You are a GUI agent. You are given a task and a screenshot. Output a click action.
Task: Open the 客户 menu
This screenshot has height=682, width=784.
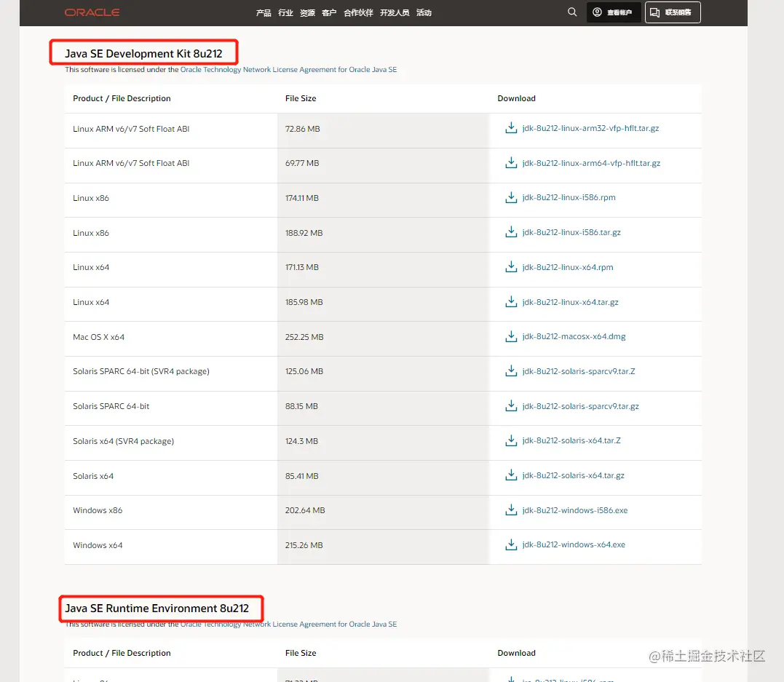tap(329, 12)
